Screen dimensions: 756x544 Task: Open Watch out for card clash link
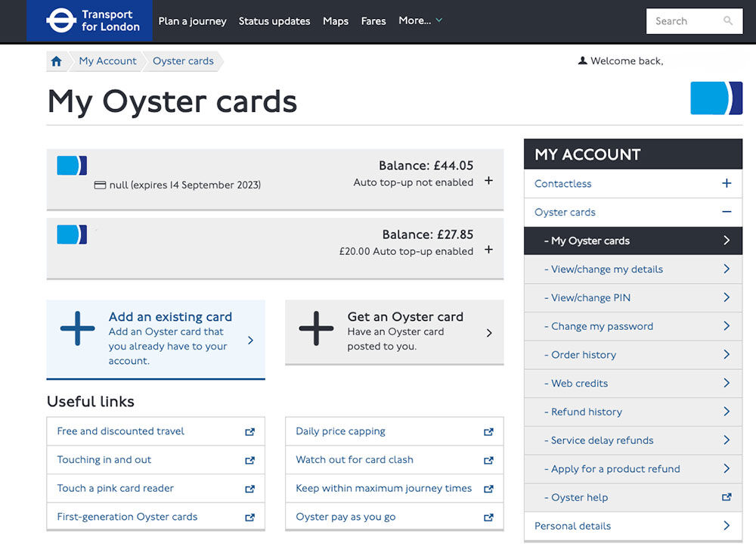[355, 459]
